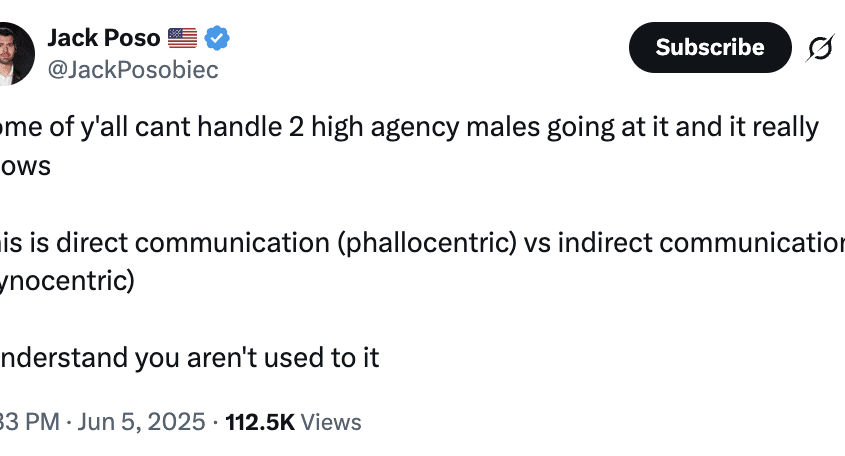This screenshot has height=456, width=845.
Task: Subscribe to Jack Poso
Action: [x=710, y=47]
